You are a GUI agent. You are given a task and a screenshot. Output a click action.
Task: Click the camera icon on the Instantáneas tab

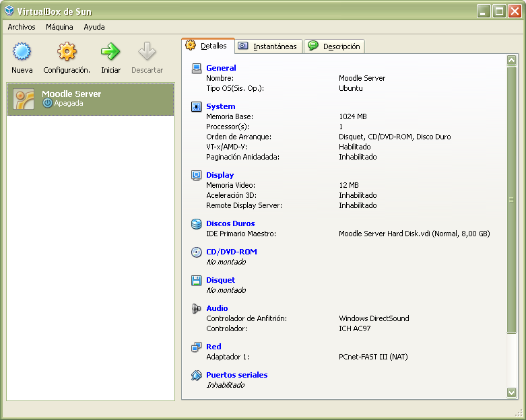pos(243,46)
